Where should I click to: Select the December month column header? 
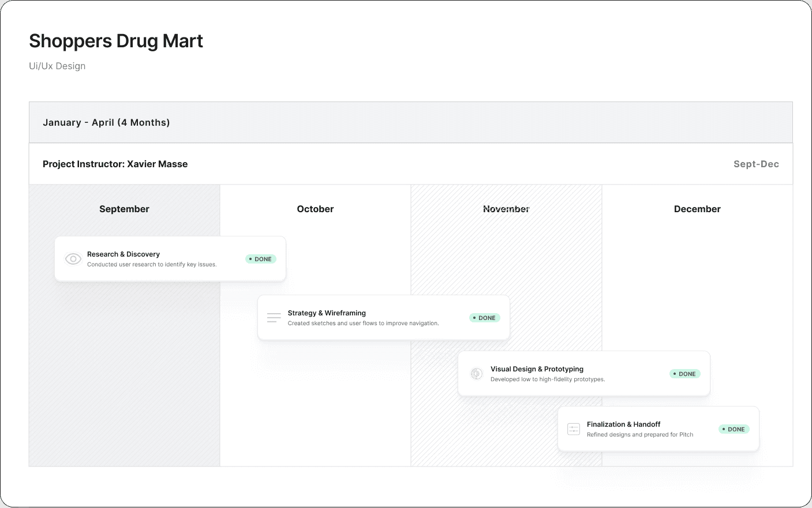coord(697,209)
